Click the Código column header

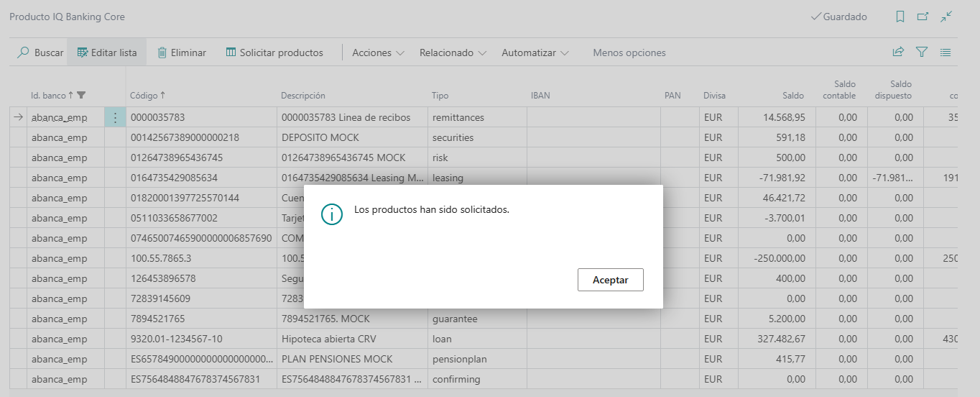click(143, 95)
